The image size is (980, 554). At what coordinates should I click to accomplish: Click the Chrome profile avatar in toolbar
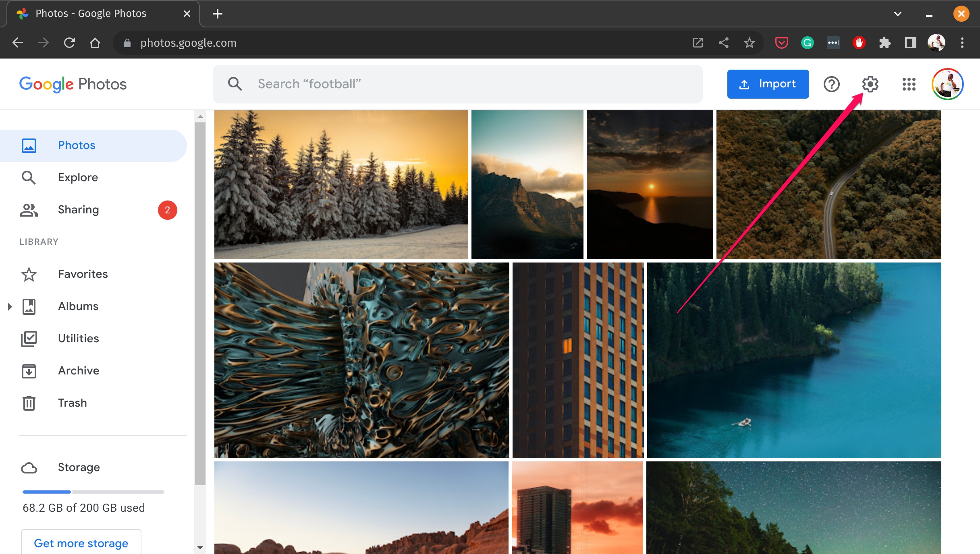pos(936,43)
